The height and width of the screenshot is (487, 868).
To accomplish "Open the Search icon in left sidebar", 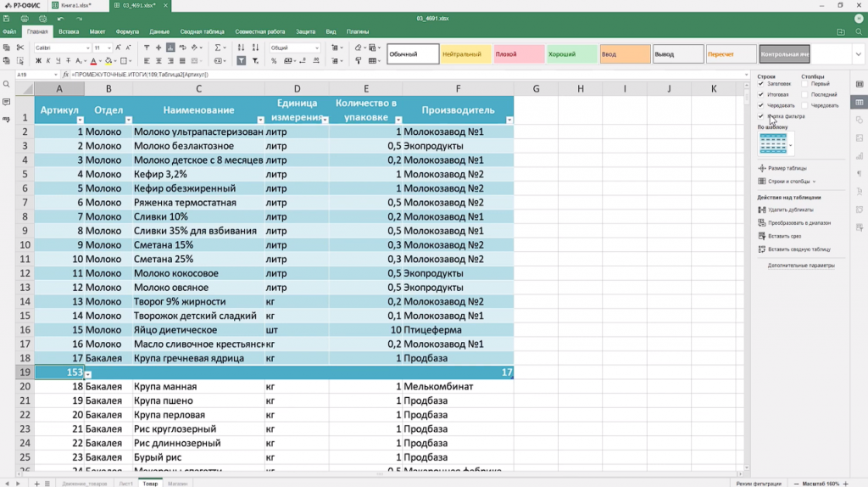I will pyautogui.click(x=7, y=85).
